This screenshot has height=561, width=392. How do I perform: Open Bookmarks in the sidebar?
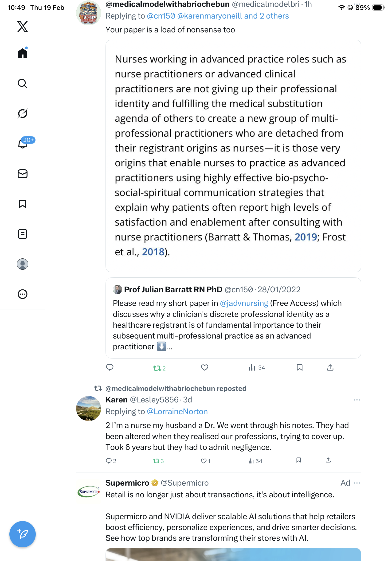pos(23,204)
